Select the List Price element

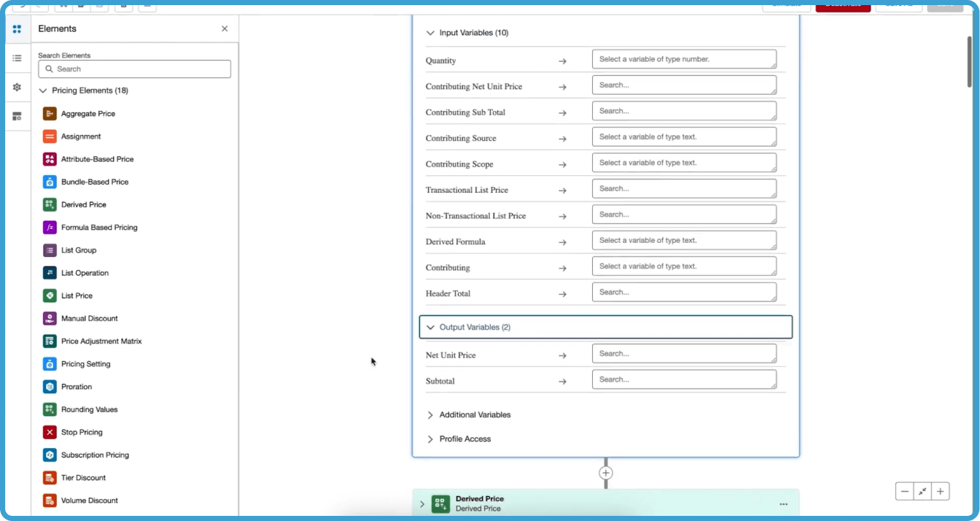pyautogui.click(x=76, y=295)
